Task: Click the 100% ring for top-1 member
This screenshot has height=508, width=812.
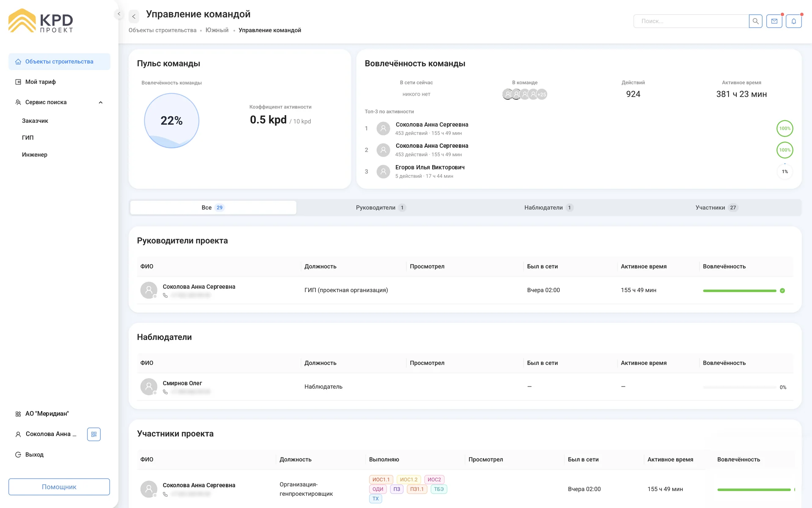Action: pyautogui.click(x=785, y=128)
